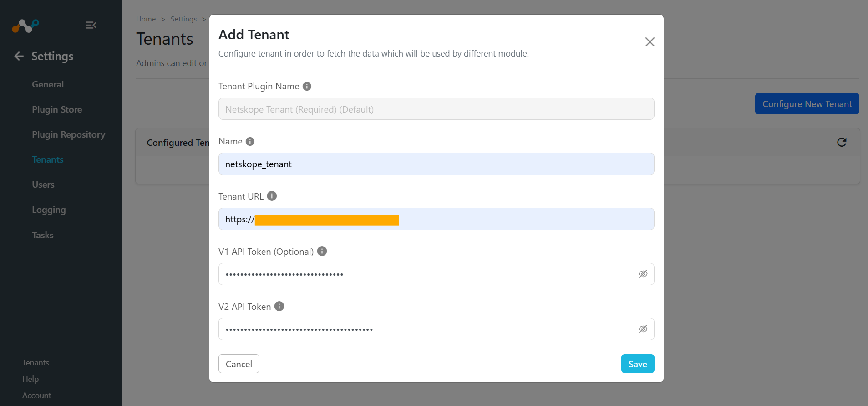The image size is (868, 406).
Task: Show info for Tenant Plugin Name
Action: pos(307,86)
